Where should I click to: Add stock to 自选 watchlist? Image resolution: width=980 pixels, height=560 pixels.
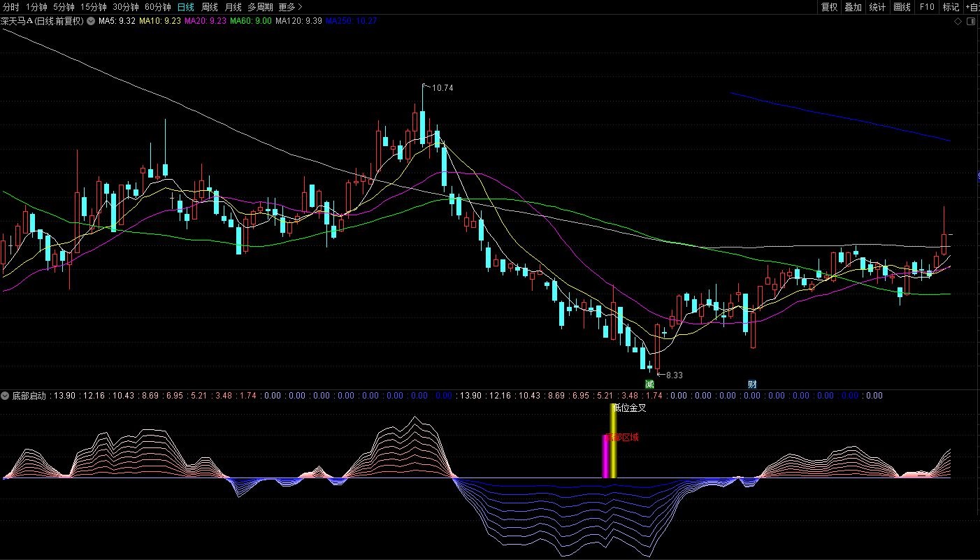972,7
